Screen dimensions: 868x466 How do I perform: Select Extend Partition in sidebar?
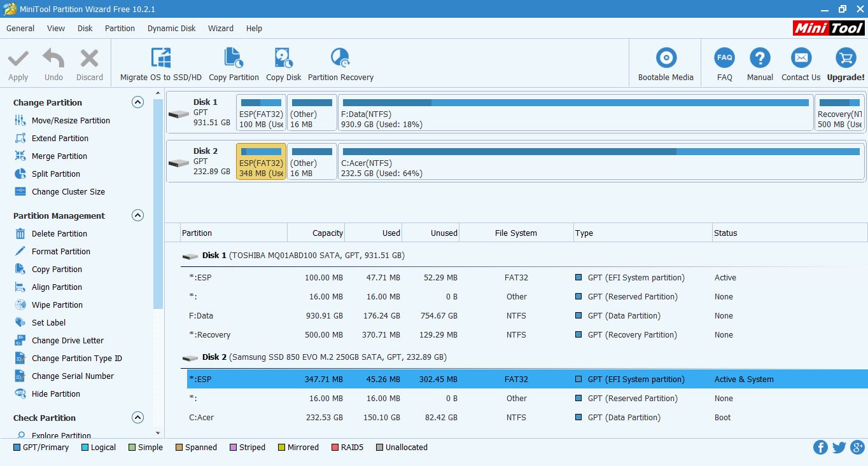(x=60, y=138)
